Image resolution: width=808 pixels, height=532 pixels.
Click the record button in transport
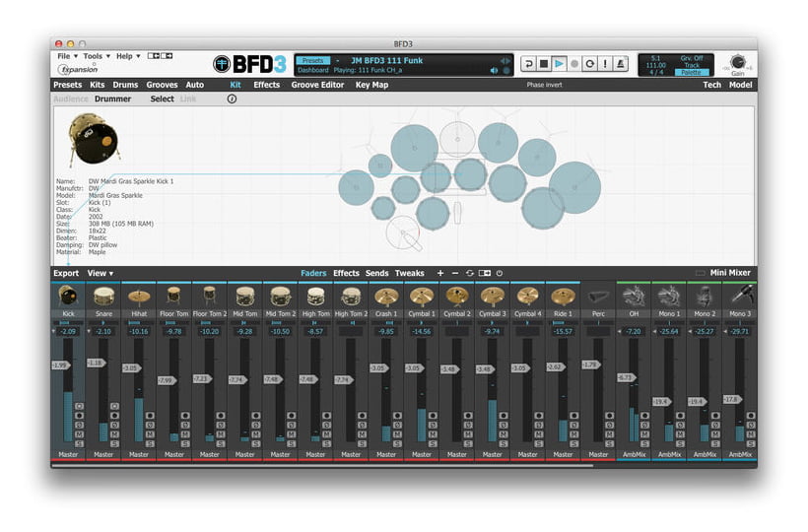[574, 64]
